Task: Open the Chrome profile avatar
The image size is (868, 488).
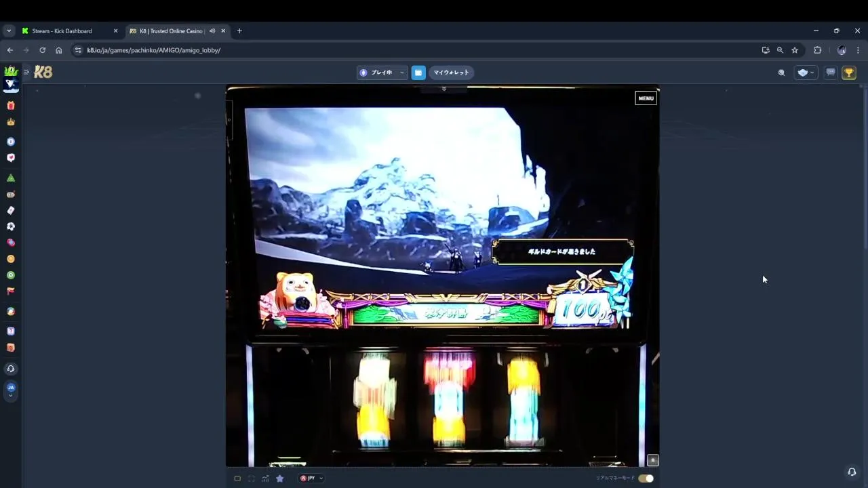Action: click(x=842, y=50)
